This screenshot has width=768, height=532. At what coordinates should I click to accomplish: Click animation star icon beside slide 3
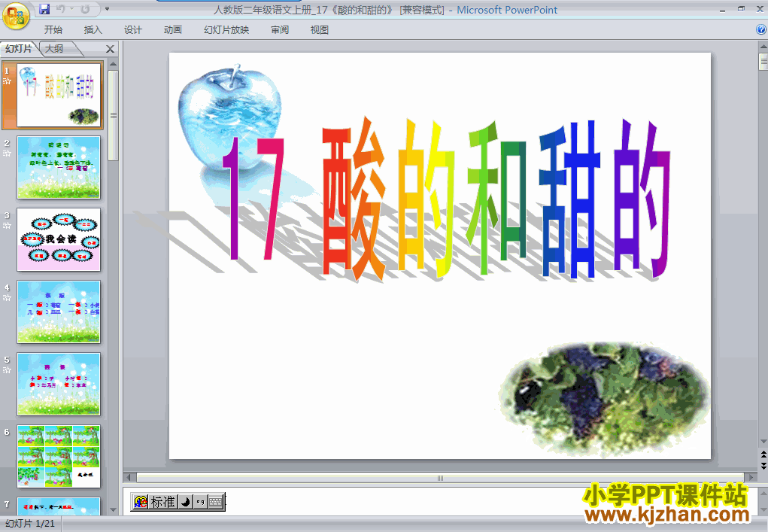7,225
